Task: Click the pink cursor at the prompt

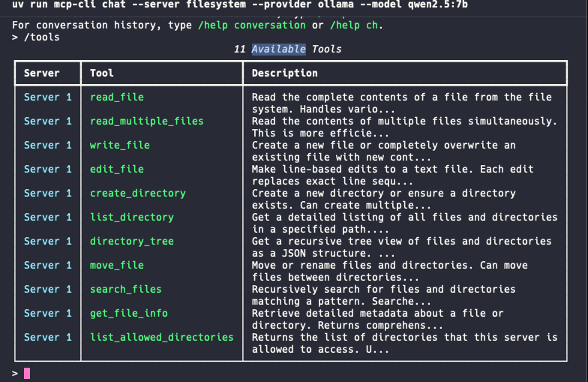Action: pyautogui.click(x=27, y=374)
